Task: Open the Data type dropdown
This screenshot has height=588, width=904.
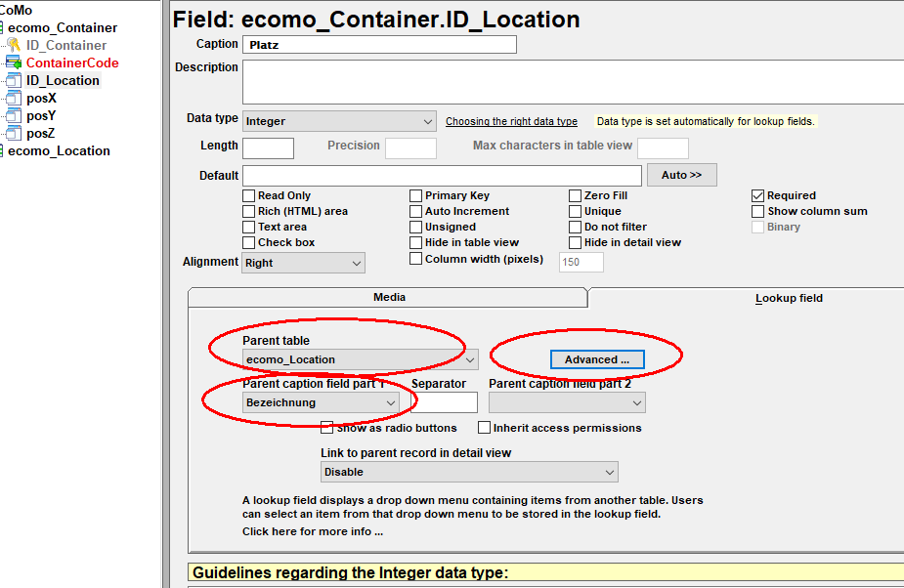Action: click(339, 122)
